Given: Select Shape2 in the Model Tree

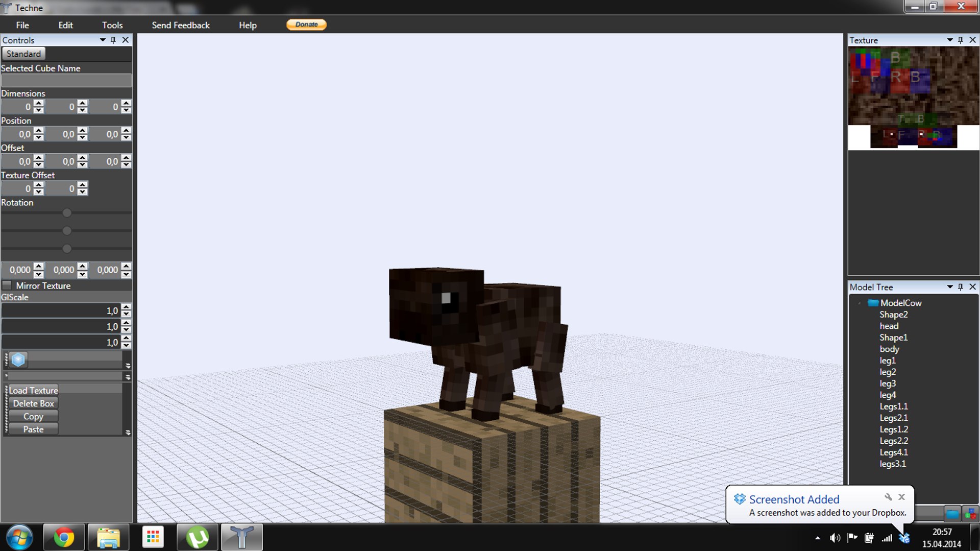Looking at the screenshot, I should pyautogui.click(x=893, y=315).
